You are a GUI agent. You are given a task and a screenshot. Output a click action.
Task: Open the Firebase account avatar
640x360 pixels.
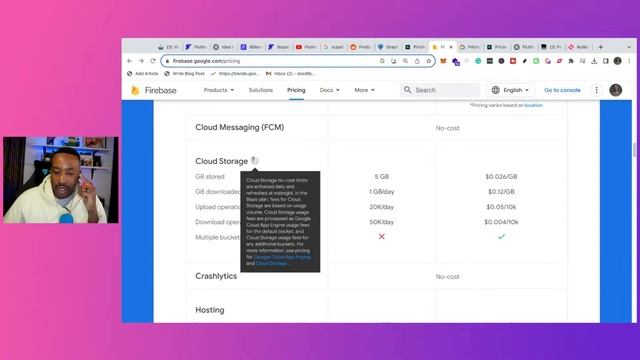click(616, 90)
